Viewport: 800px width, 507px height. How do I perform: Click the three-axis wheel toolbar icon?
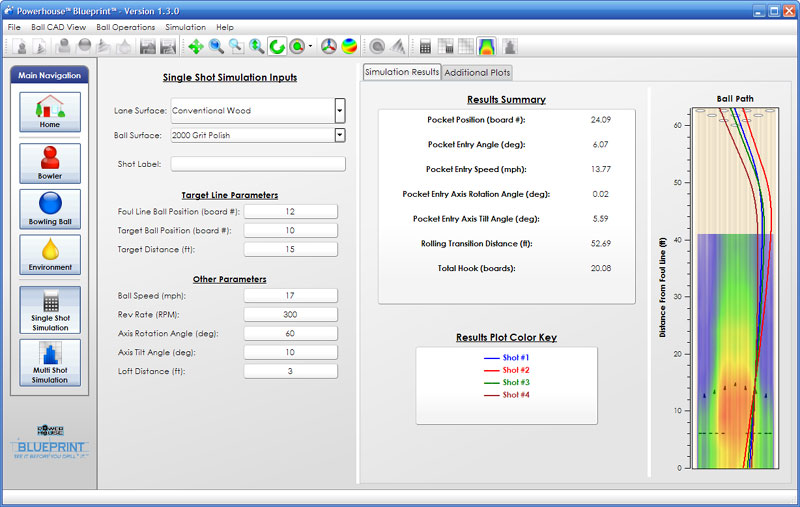329,47
